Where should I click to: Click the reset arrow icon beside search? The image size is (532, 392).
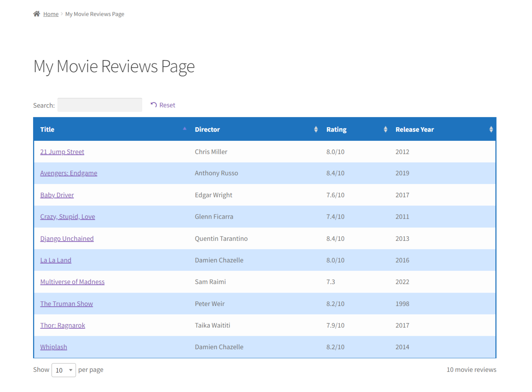[153, 104]
